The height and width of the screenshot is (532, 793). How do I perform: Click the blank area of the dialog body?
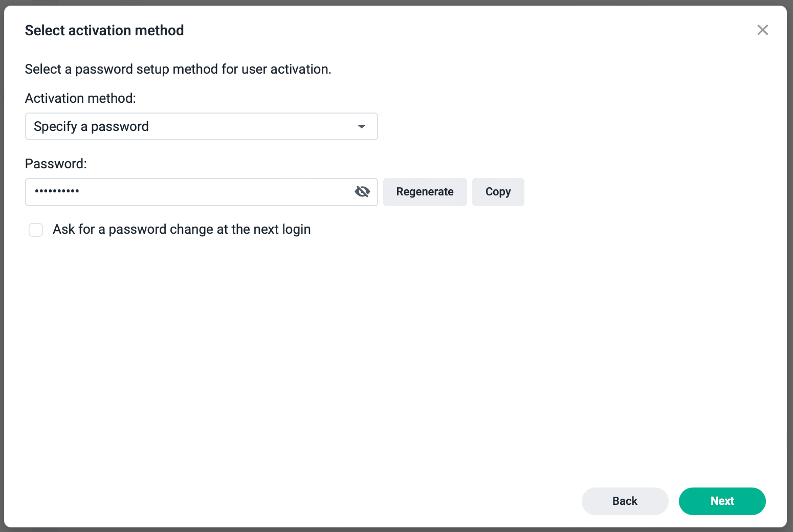(395, 358)
